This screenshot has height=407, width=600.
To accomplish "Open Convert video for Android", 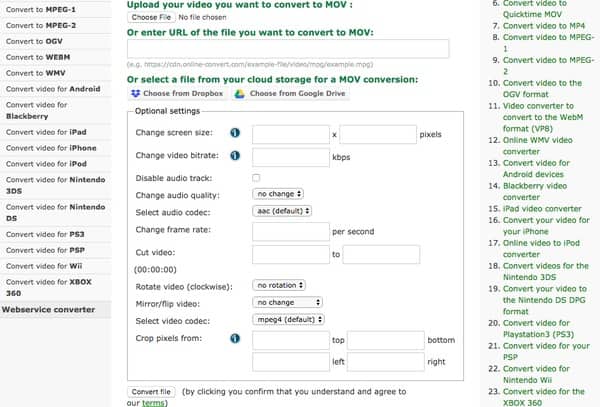I will 51,87.
